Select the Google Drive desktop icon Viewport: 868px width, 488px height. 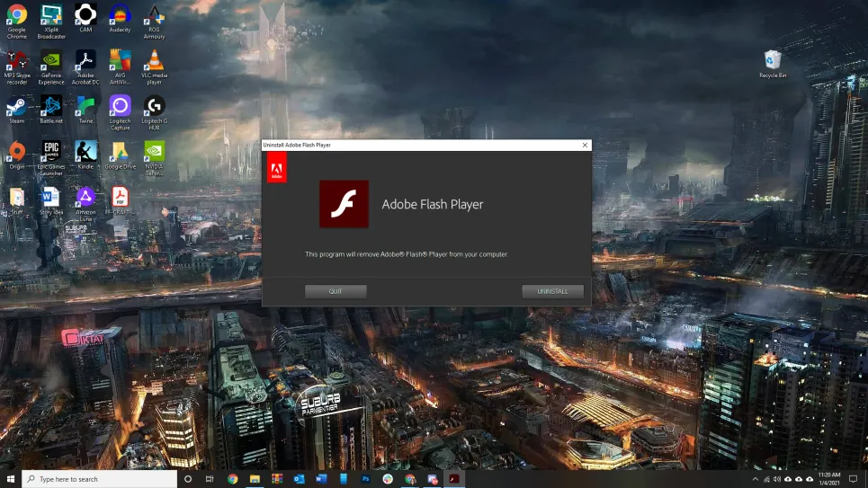click(120, 155)
